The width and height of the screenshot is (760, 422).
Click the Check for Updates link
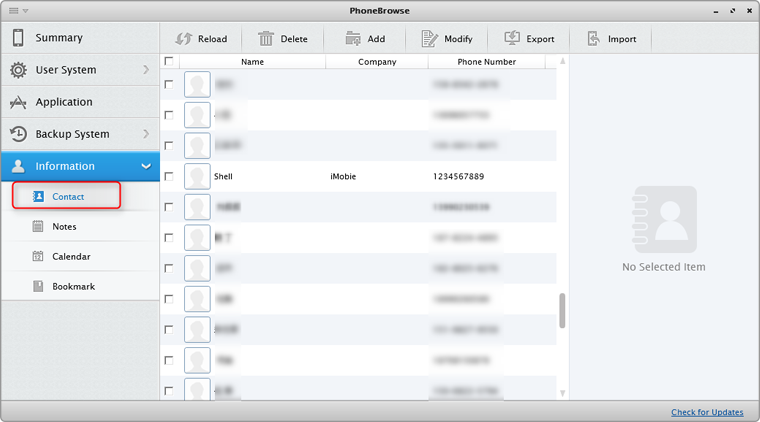click(707, 412)
